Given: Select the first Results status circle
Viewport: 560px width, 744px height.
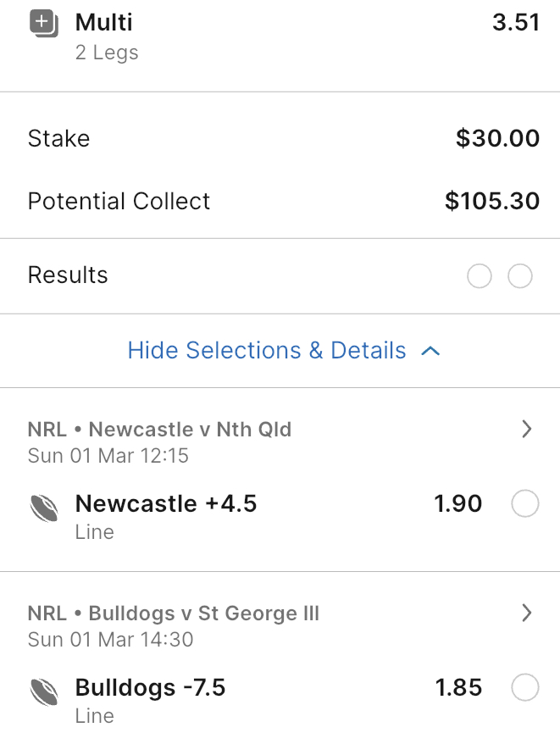Looking at the screenshot, I should 480,276.
